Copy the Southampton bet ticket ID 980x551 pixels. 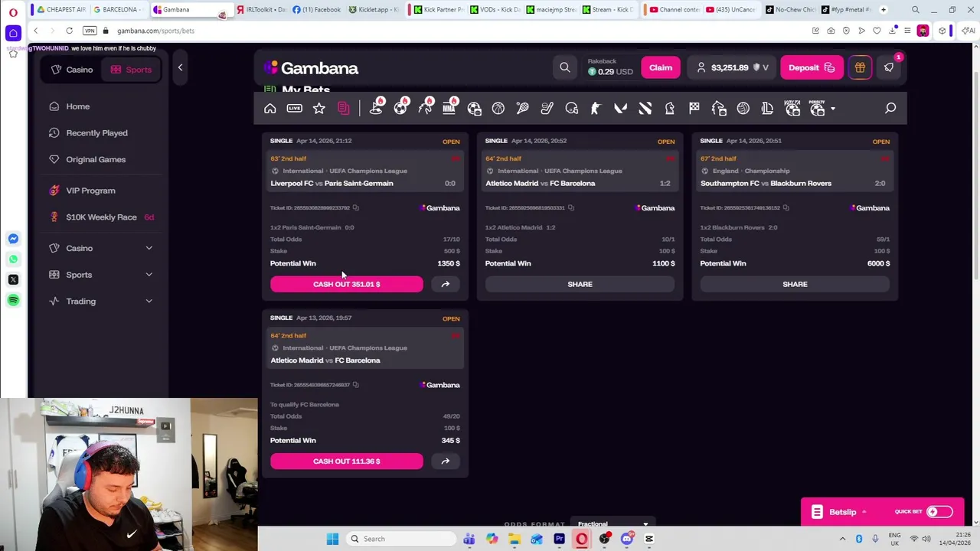tap(786, 208)
